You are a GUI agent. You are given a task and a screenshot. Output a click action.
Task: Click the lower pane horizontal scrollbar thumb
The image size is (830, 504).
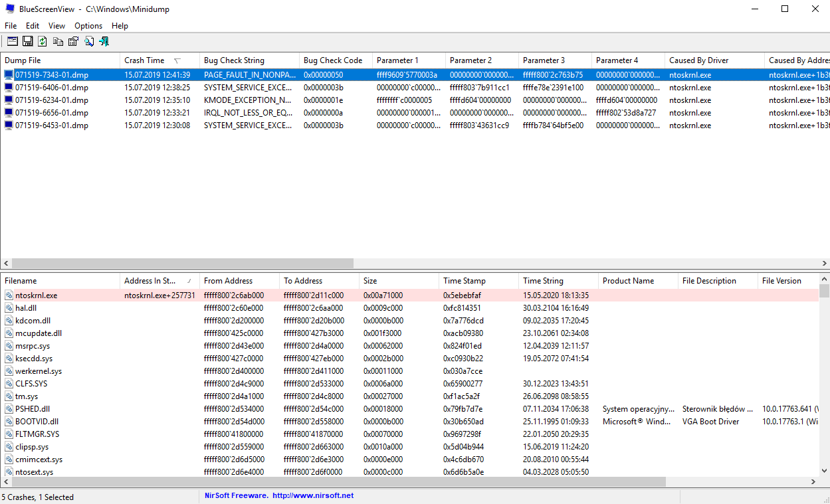(338, 482)
